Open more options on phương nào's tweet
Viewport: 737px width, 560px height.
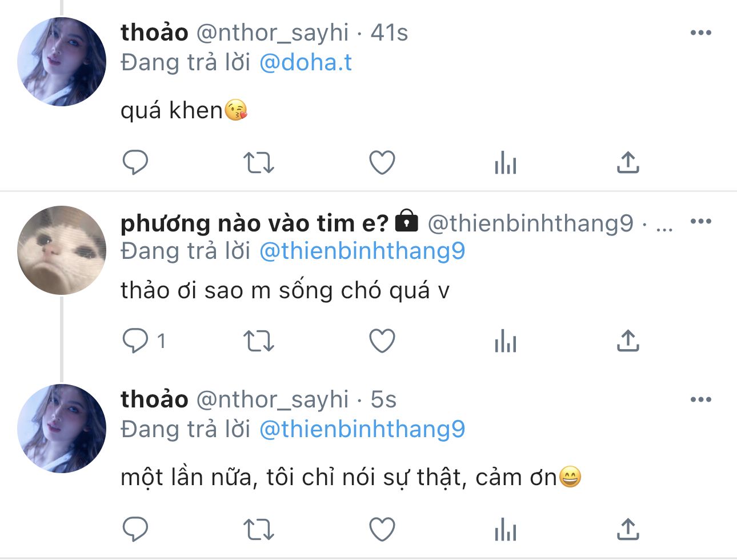[700, 221]
